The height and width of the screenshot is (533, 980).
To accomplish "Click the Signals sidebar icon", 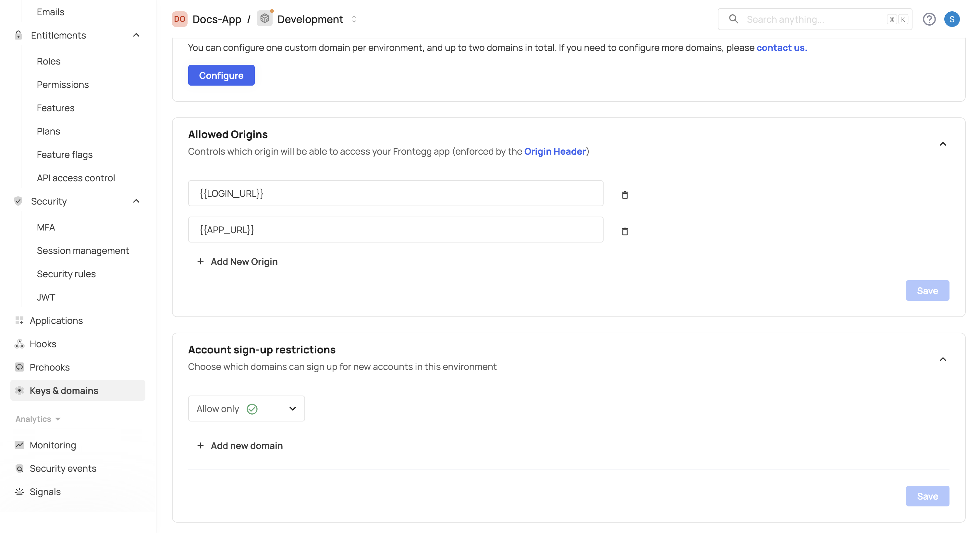I will coord(19,492).
